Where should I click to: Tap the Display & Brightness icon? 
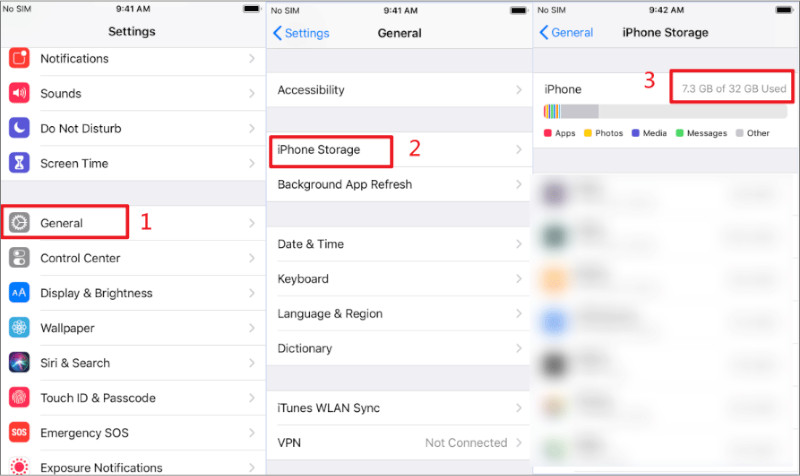coord(20,293)
